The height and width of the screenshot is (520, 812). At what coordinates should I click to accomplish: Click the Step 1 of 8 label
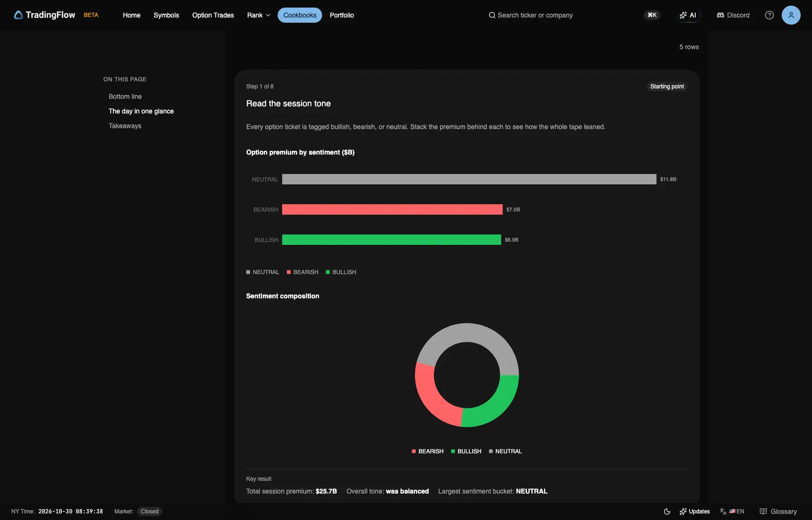coord(260,87)
